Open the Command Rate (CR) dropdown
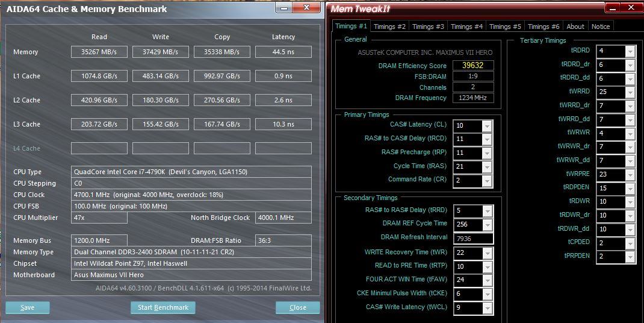Screen dimensions: 644x323 coord(487,180)
